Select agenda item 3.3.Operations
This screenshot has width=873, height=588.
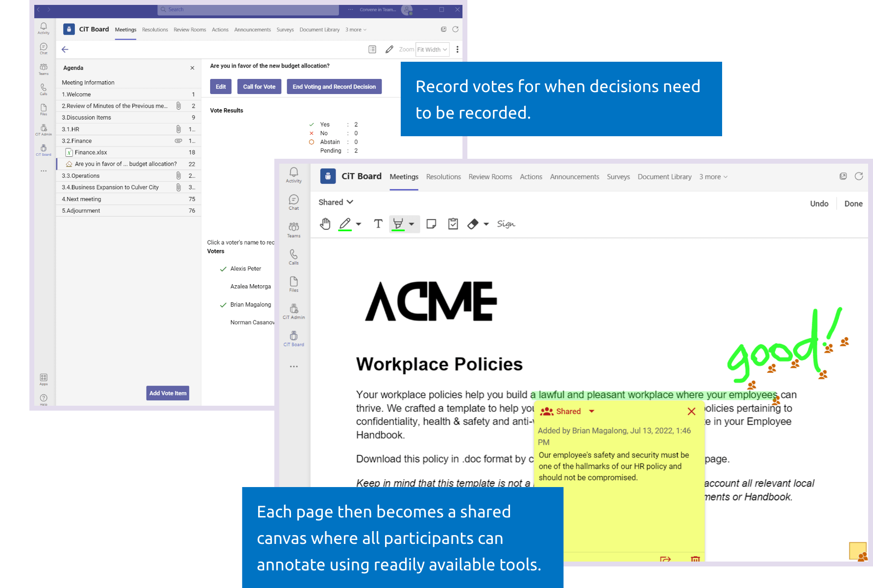coord(128,176)
